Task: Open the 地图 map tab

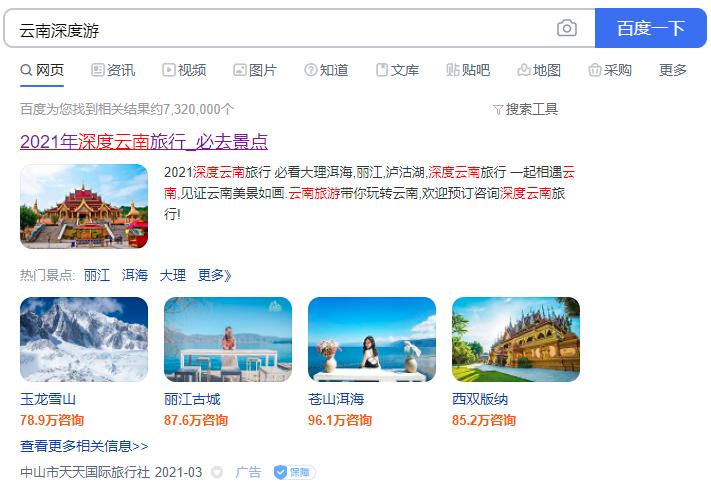Action: (539, 70)
